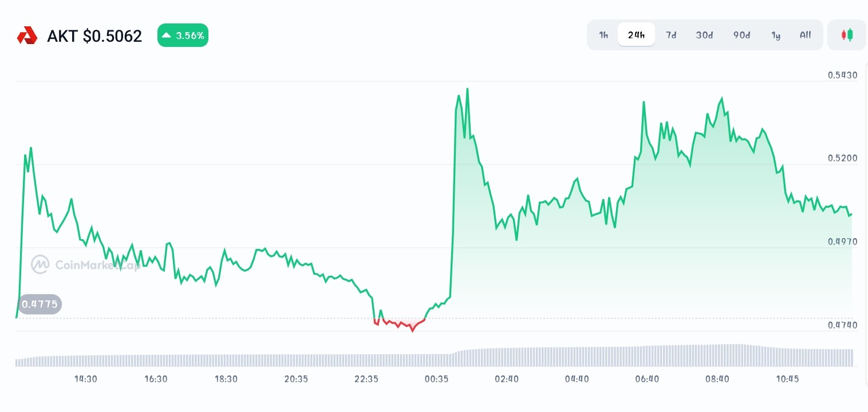The image size is (868, 412).
Task: Select the 90d time range
Action: coord(741,35)
